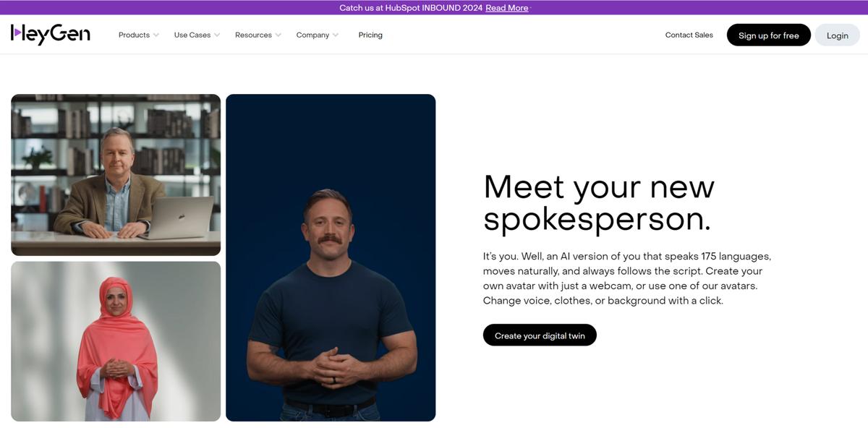Click the Products chevron arrow
Image resolution: width=868 pixels, height=428 pixels.
[x=156, y=35]
